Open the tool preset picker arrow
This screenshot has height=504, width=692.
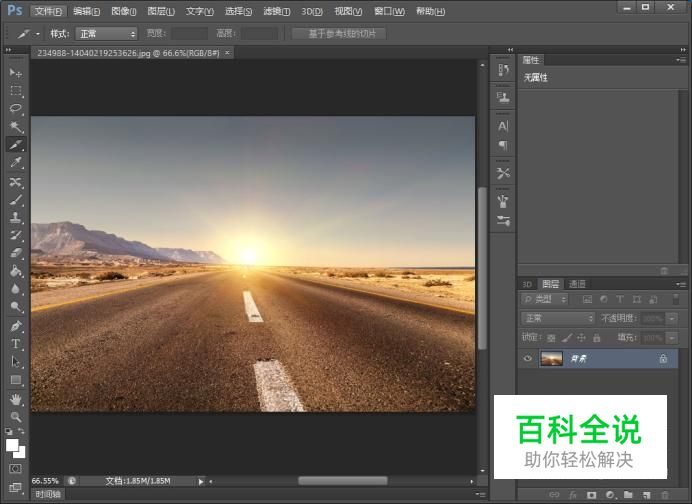(x=38, y=34)
